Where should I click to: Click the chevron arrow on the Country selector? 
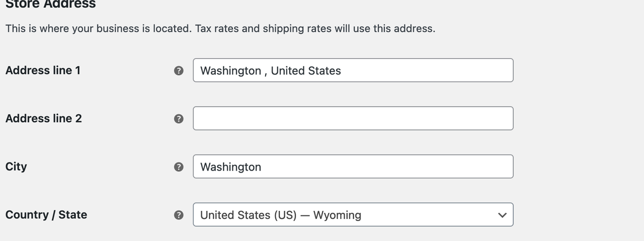click(x=502, y=215)
